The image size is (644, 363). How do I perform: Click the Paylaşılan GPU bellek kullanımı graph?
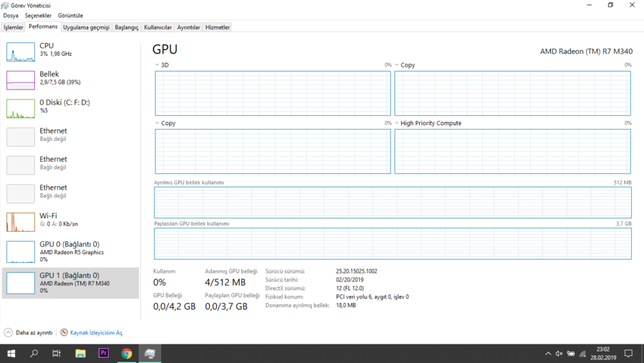[x=393, y=243]
